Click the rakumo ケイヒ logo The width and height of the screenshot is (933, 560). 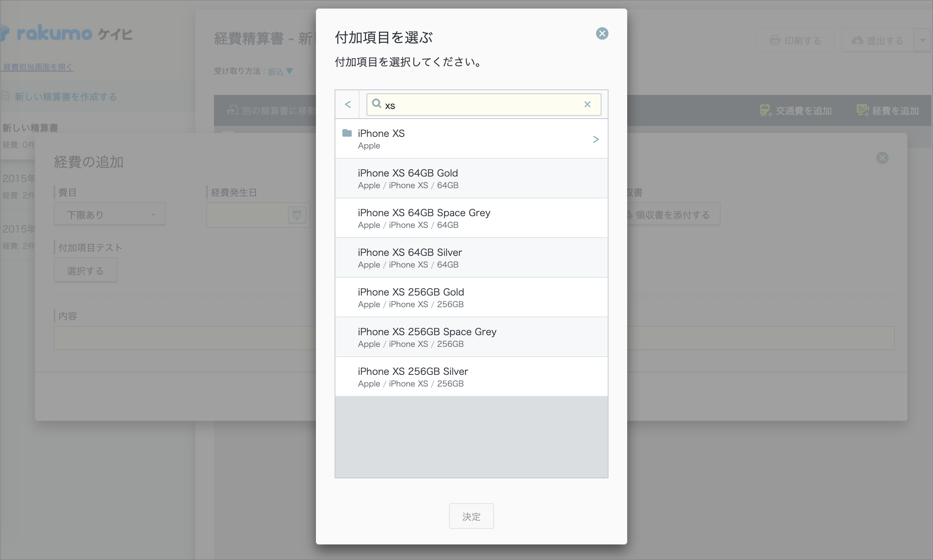(67, 34)
